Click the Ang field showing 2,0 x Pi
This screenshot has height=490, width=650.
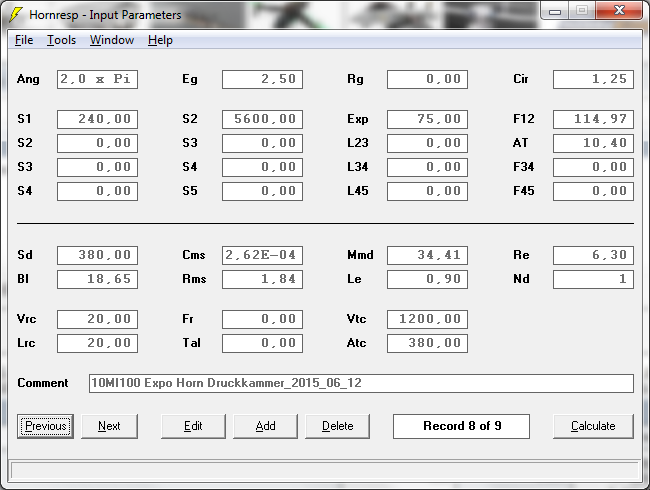[97, 80]
